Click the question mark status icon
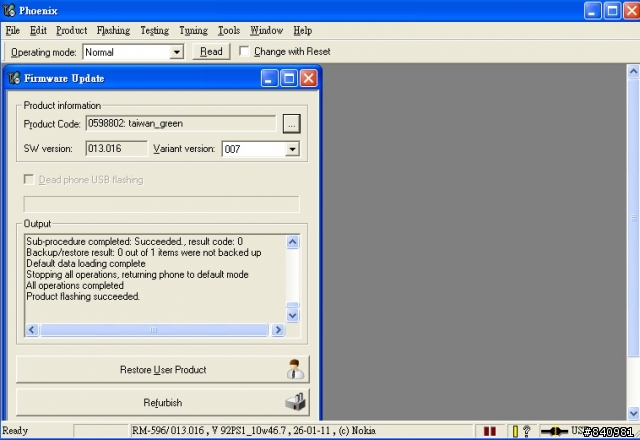This screenshot has height=440, width=640. click(527, 431)
